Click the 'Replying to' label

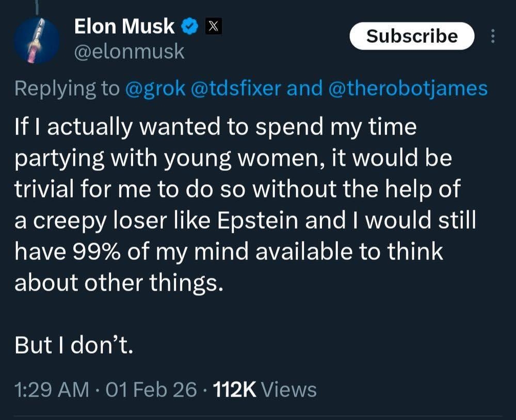click(x=66, y=89)
